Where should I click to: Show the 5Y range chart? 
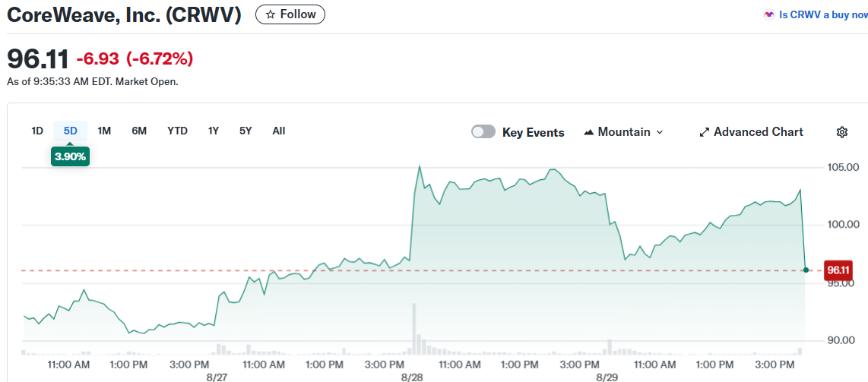(246, 131)
